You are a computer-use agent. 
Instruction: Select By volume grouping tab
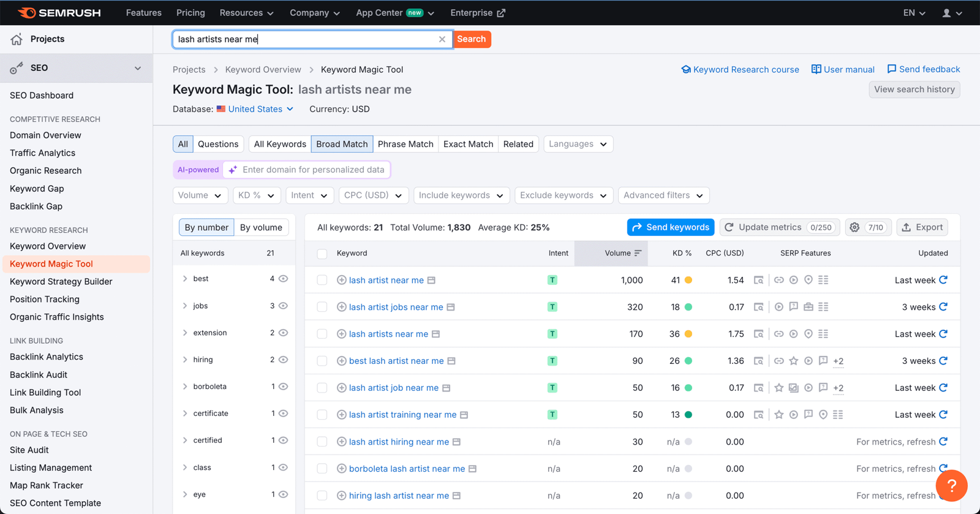click(261, 227)
